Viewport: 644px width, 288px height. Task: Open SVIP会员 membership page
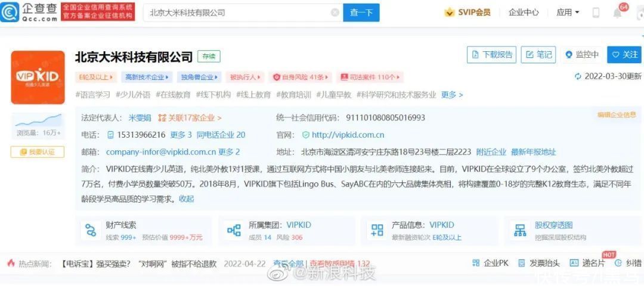pos(467,13)
